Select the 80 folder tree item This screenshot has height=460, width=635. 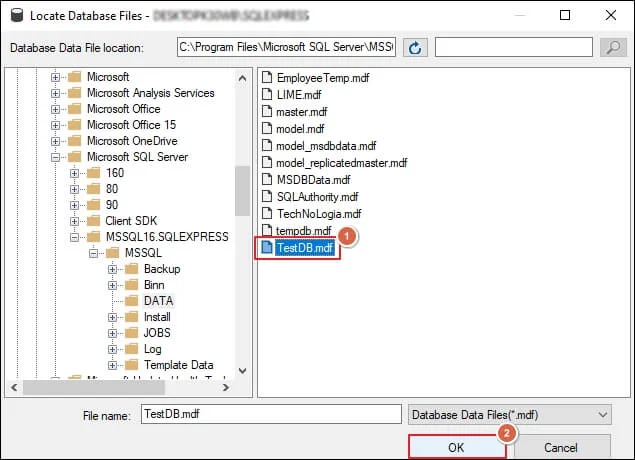tap(112, 189)
